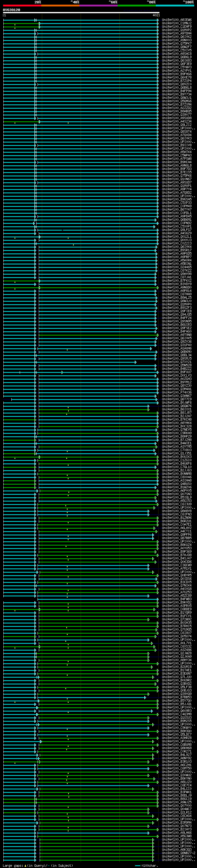Open hit UniRef100_Q6QW76

[x=177, y=406]
